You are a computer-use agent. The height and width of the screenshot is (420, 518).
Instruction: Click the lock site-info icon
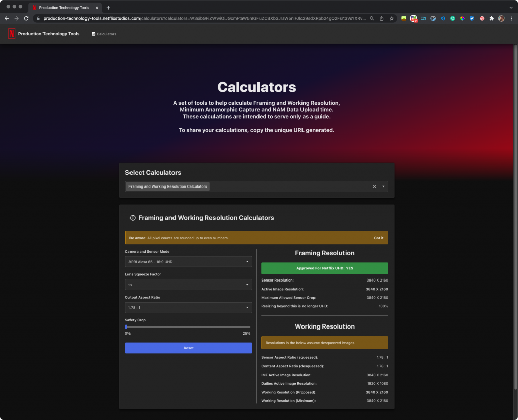point(38,19)
